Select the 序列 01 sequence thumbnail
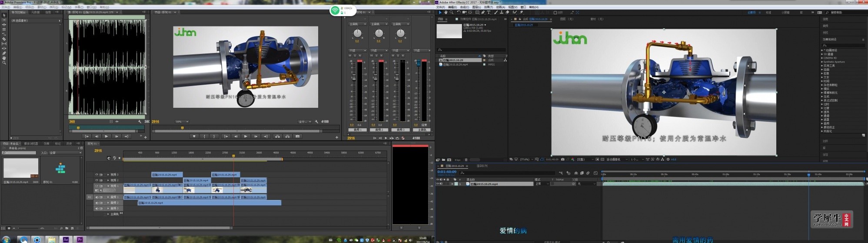 [60, 168]
